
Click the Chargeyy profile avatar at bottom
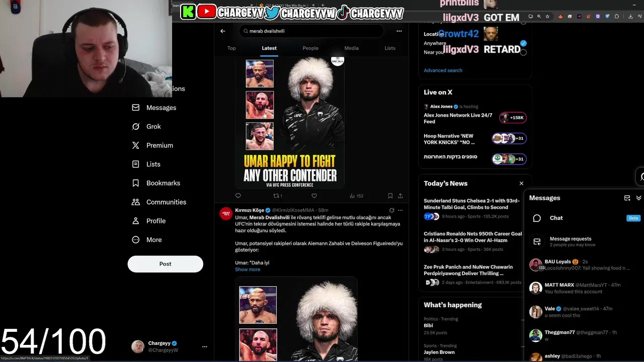click(x=138, y=346)
